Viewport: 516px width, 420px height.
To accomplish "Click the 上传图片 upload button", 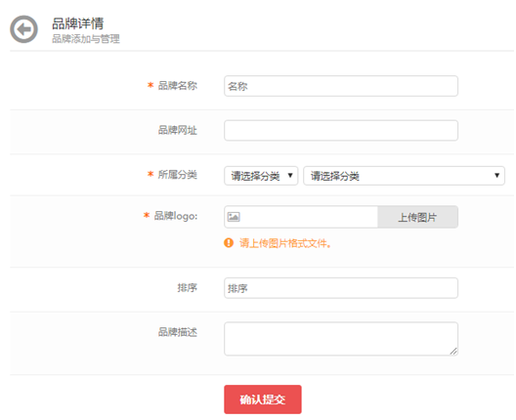I will pyautogui.click(x=417, y=217).
